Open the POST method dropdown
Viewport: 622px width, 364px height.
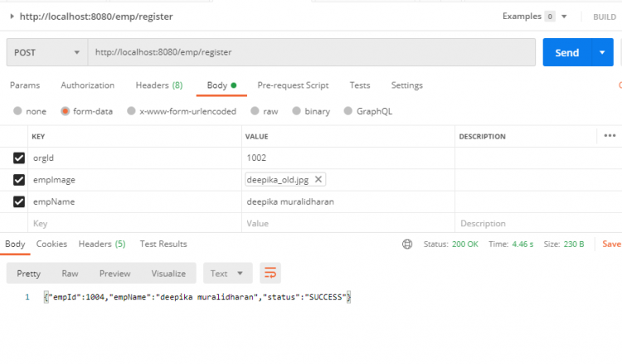click(46, 52)
